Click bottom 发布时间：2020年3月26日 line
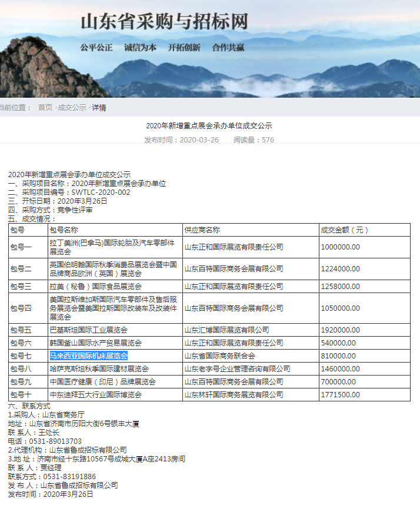The image size is (420, 505). coord(51,494)
